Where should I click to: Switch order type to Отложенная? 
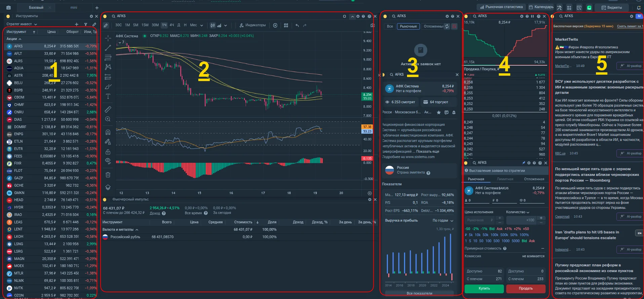click(x=534, y=179)
